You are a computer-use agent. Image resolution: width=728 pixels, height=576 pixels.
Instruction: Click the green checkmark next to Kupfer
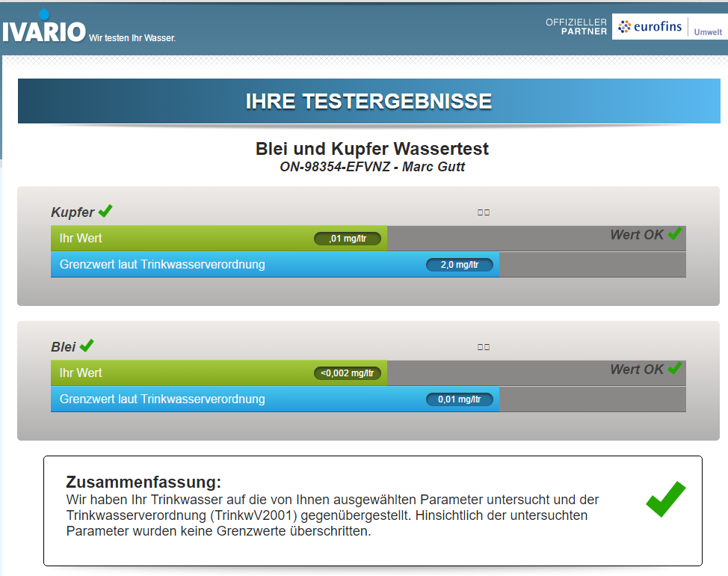point(105,210)
